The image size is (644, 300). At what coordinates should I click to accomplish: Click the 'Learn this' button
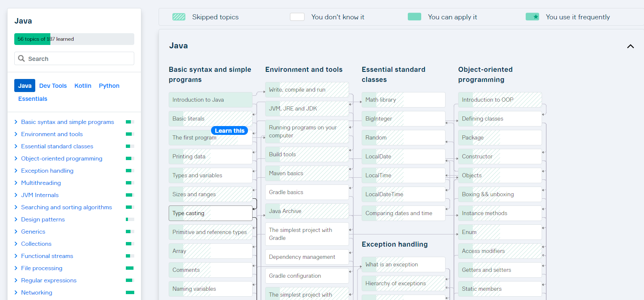click(229, 131)
